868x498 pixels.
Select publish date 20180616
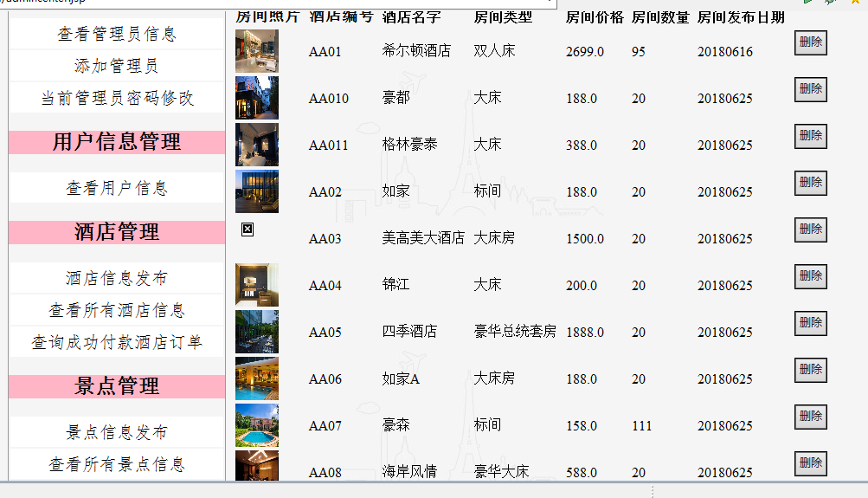(x=724, y=51)
